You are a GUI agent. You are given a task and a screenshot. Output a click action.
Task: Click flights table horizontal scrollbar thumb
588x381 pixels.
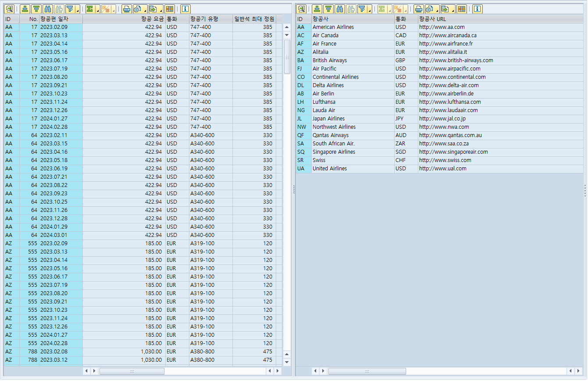coord(132,371)
